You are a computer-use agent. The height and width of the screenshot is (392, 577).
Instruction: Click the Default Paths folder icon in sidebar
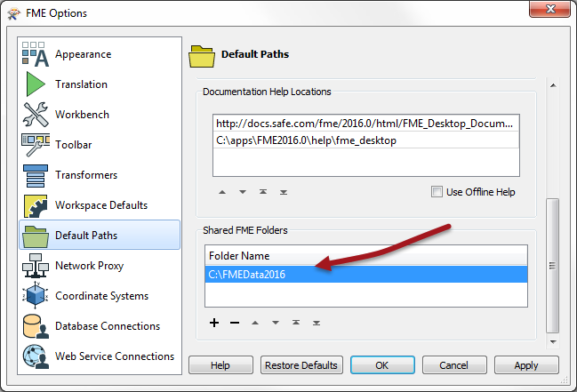pos(36,236)
